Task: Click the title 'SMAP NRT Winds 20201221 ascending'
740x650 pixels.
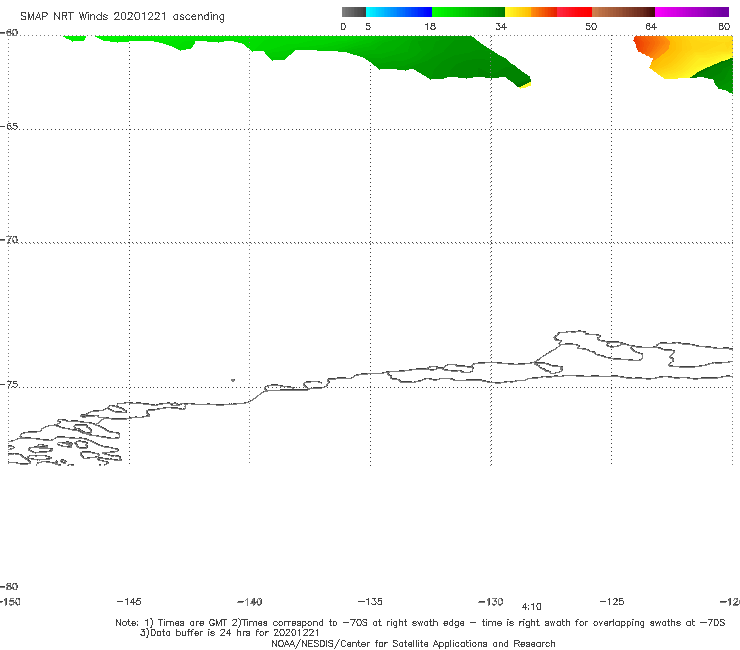Action: click(x=122, y=17)
